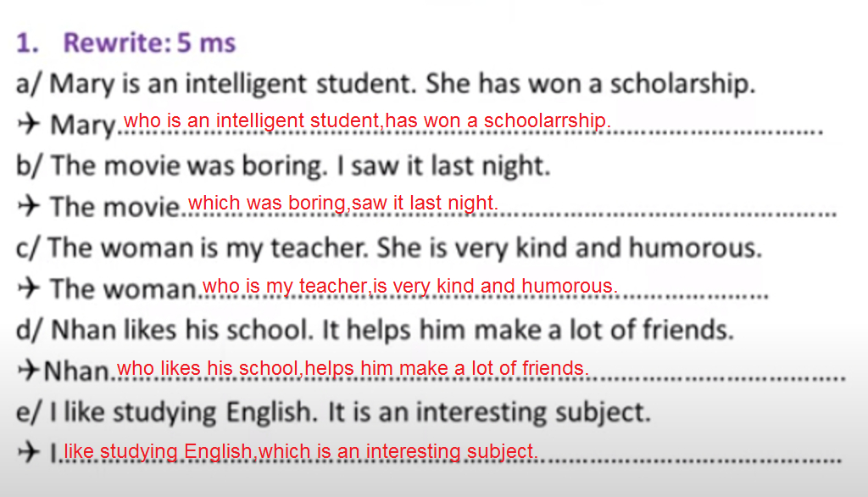
Task: Click the arrow icon before "Nhan" answer
Action: click(28, 370)
